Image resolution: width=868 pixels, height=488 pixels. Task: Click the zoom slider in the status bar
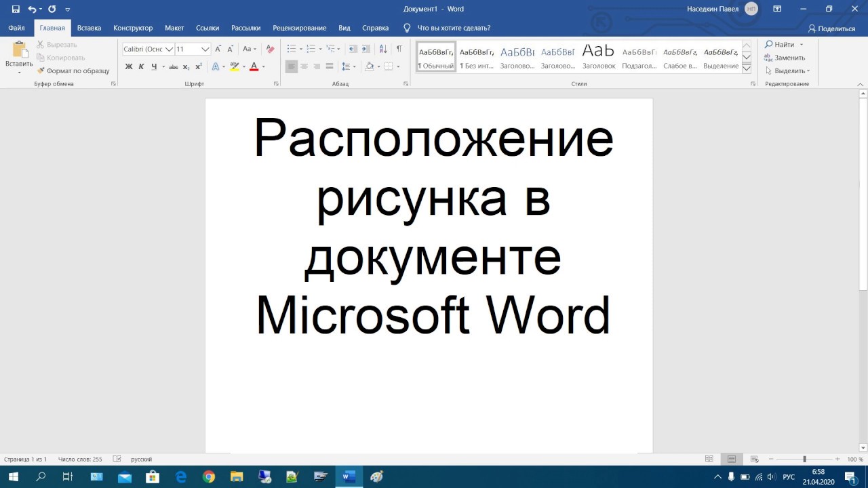tap(804, 459)
